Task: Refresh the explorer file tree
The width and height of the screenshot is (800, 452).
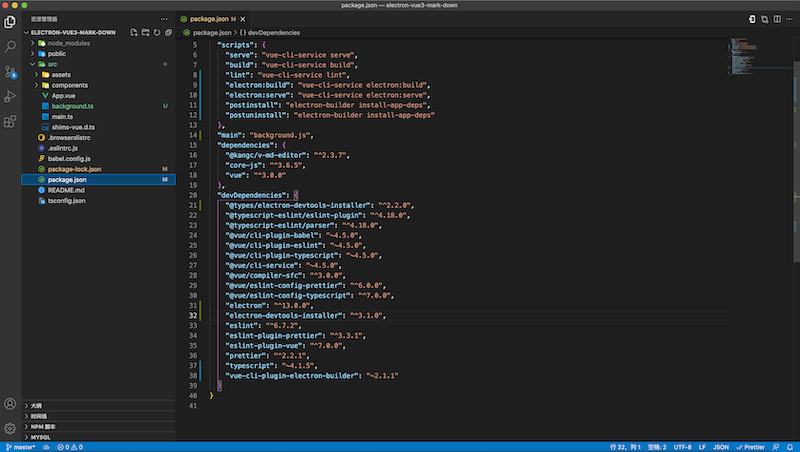Action: pyautogui.click(x=157, y=32)
